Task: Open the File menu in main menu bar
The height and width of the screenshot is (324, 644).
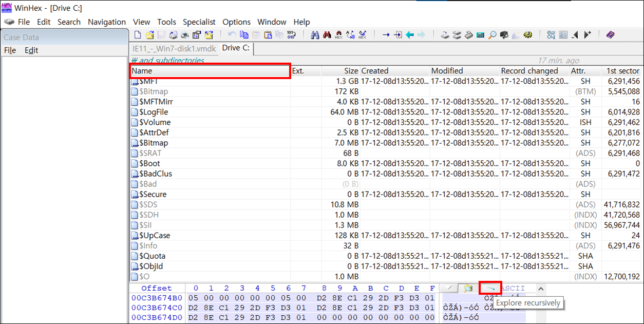Action: coord(24,22)
